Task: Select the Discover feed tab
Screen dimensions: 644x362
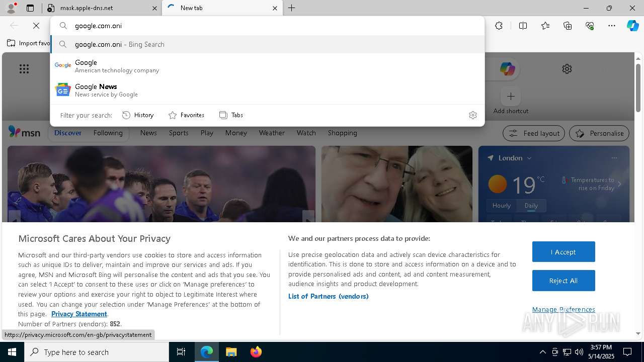Action: click(68, 133)
